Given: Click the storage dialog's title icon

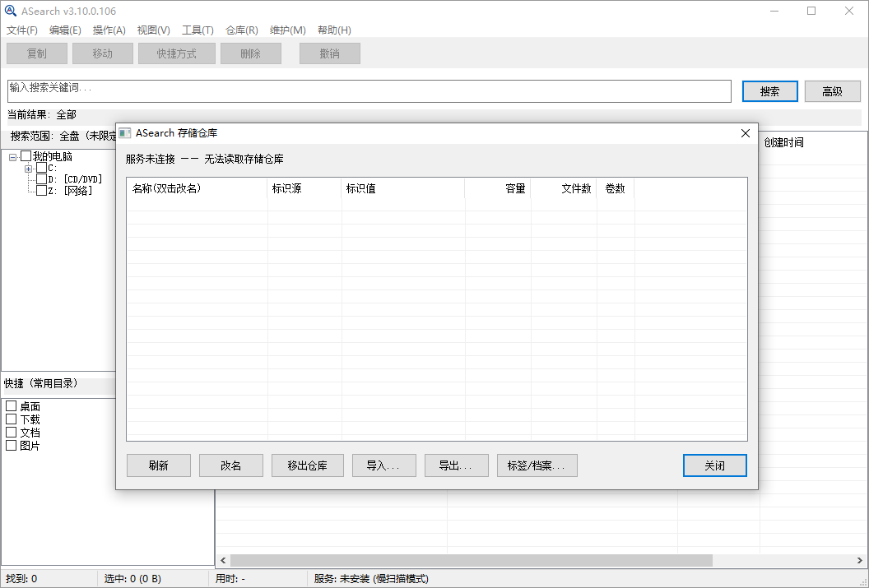Looking at the screenshot, I should click(125, 133).
